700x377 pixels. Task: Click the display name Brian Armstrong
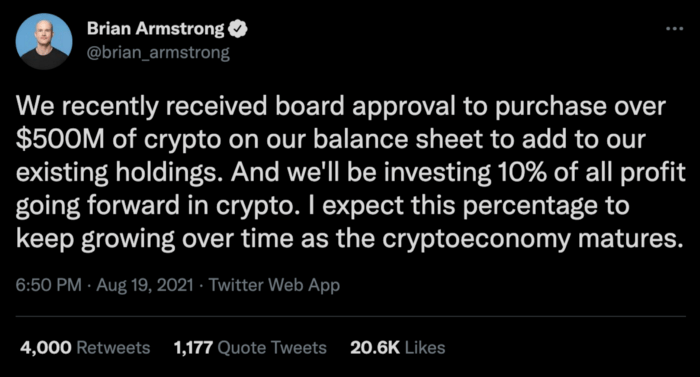click(156, 29)
